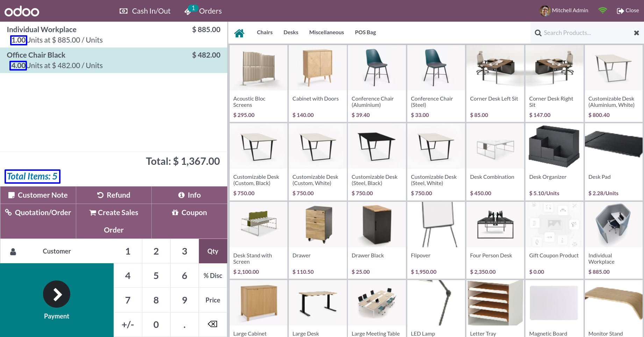Add a Customer Note
644x337 pixels.
click(x=38, y=195)
